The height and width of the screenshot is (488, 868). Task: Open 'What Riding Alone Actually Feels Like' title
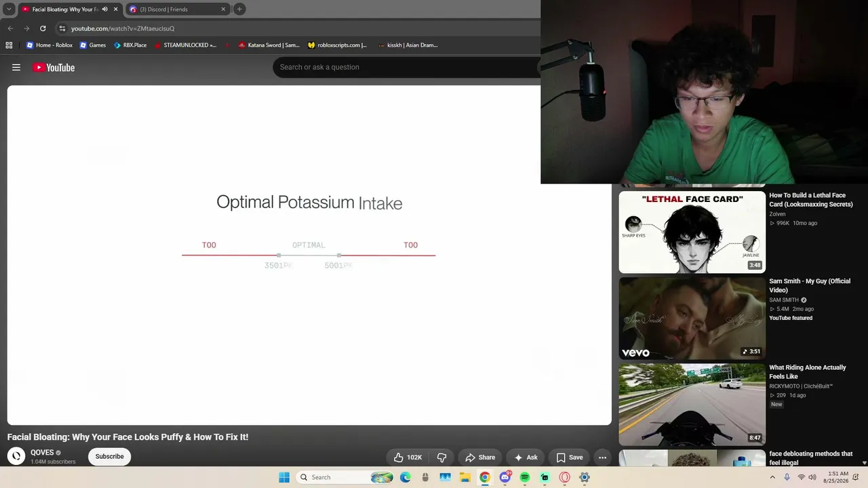pos(808,372)
